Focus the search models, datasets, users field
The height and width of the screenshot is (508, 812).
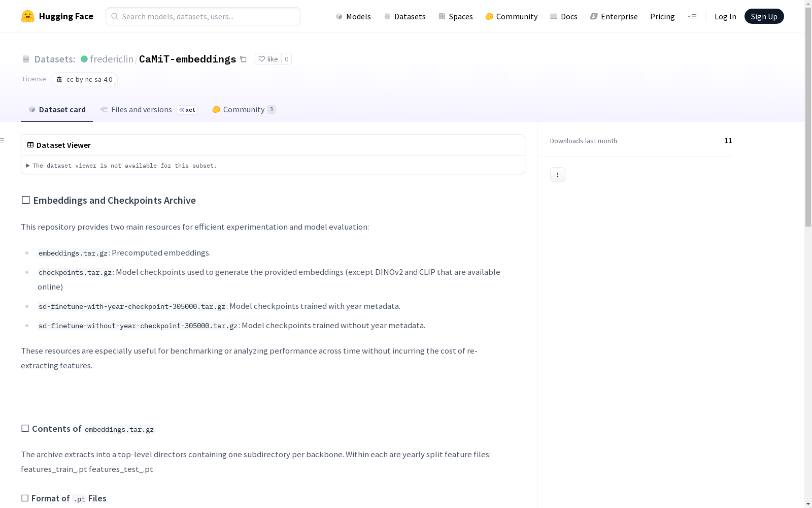(x=203, y=16)
